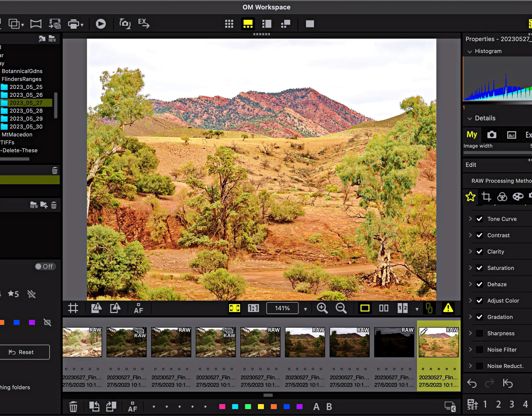
Task: Filter by five star rating
Action: click(x=13, y=294)
